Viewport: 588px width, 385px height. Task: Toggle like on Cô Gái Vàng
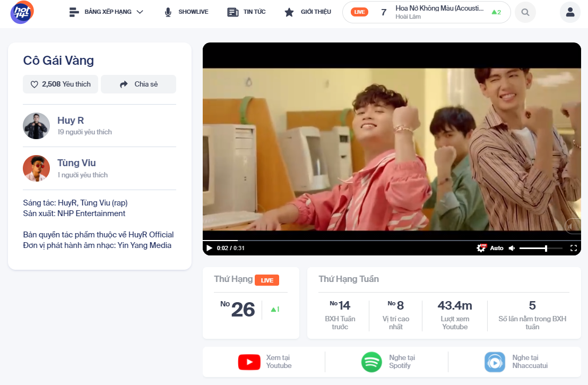[60, 84]
